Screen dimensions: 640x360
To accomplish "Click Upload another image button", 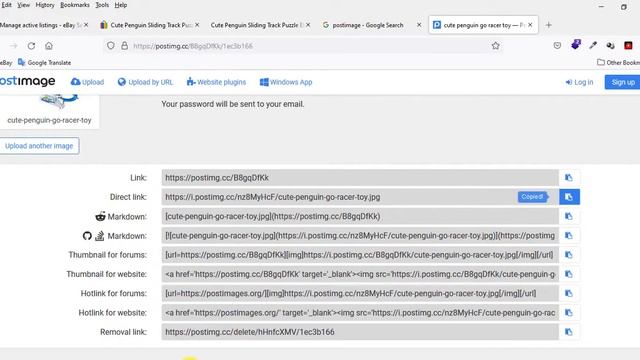I will pos(39,146).
